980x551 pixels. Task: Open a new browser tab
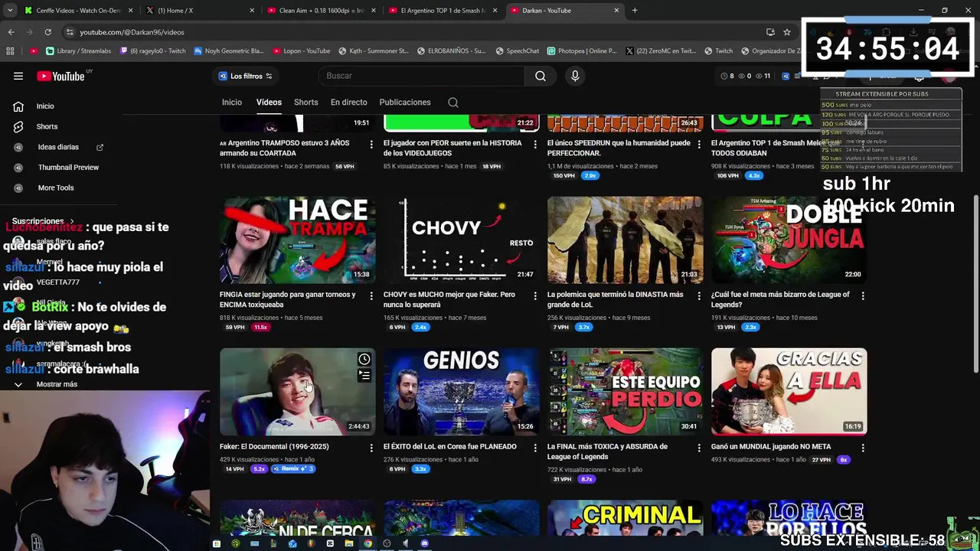[x=635, y=11]
